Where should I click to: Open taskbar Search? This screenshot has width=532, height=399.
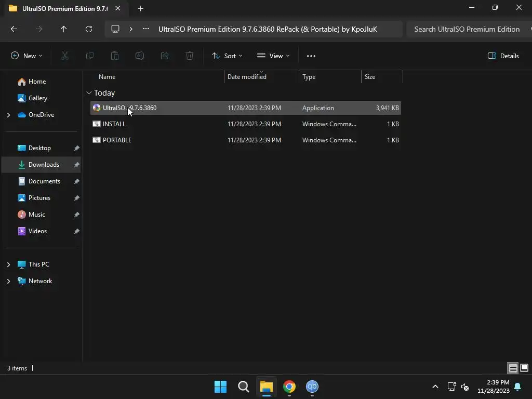244,387
